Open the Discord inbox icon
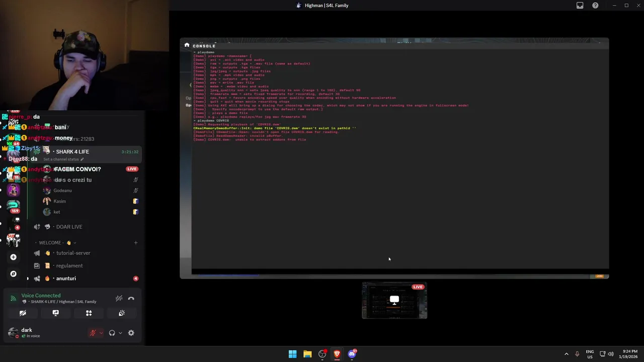 click(580, 6)
